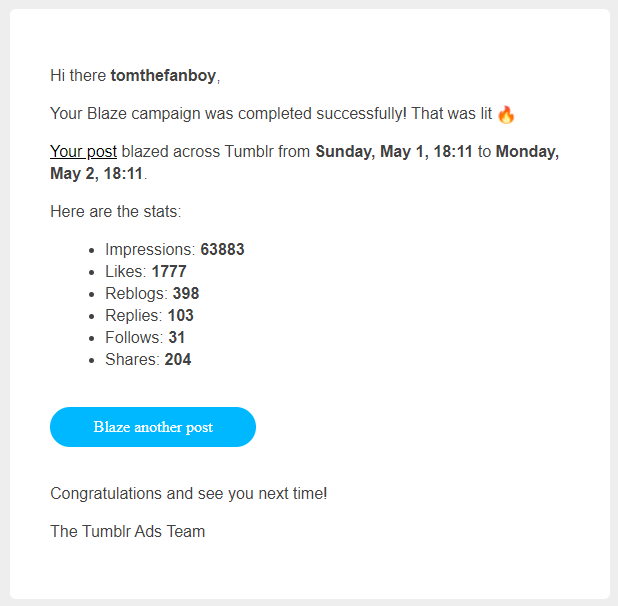Select the Follows: 31 stat line
Image resolution: width=618 pixels, height=606 pixels.
[145, 338]
